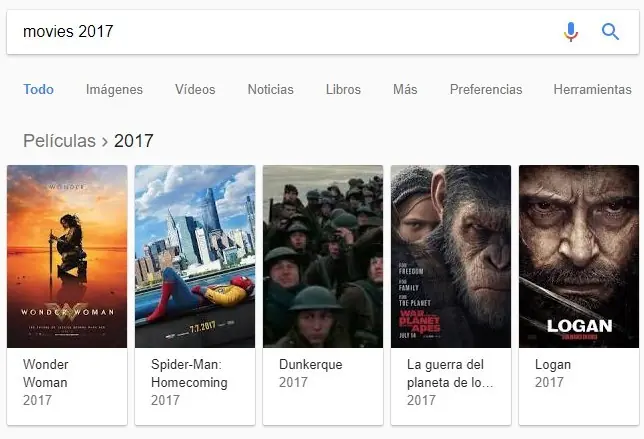
Task: Open the Wonder Woman poster thumbnail
Action: coord(67,256)
